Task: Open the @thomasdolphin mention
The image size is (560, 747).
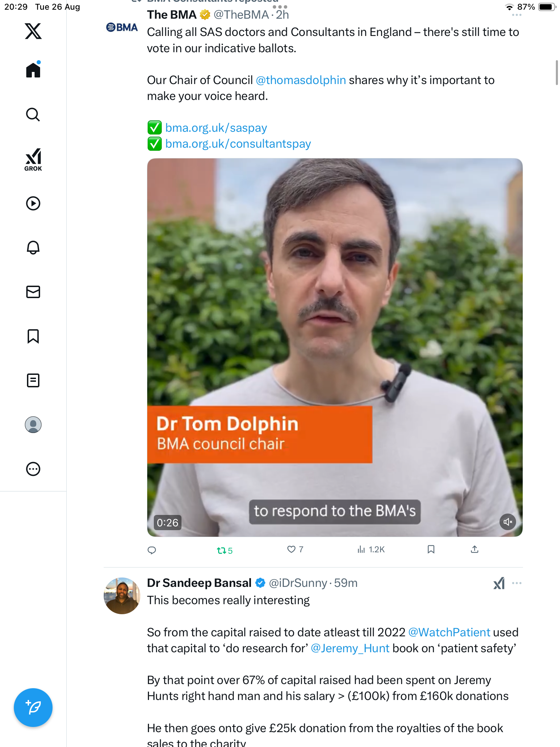Action: click(x=301, y=80)
